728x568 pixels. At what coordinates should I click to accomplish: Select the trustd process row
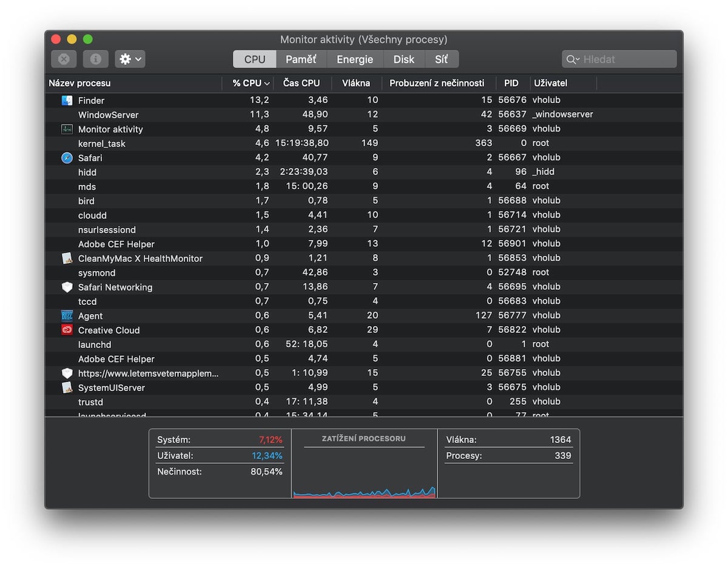[364, 402]
